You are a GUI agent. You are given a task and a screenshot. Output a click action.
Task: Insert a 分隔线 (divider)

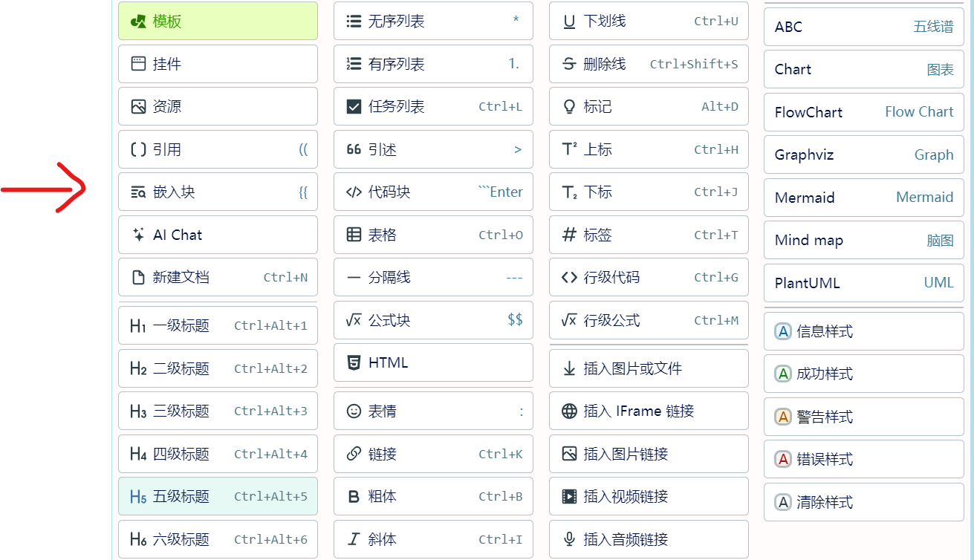coord(433,277)
